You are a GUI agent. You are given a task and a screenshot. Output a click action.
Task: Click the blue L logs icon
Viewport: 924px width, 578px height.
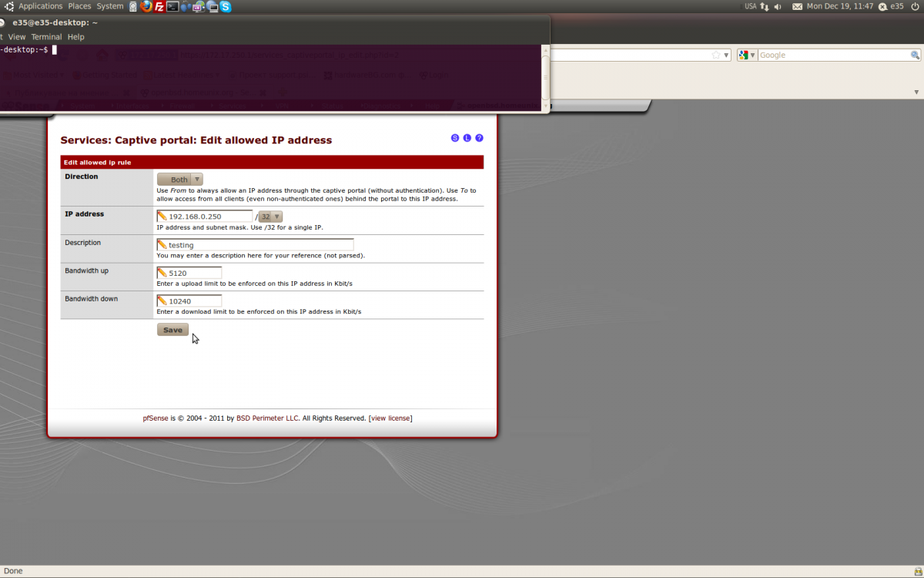click(x=467, y=138)
